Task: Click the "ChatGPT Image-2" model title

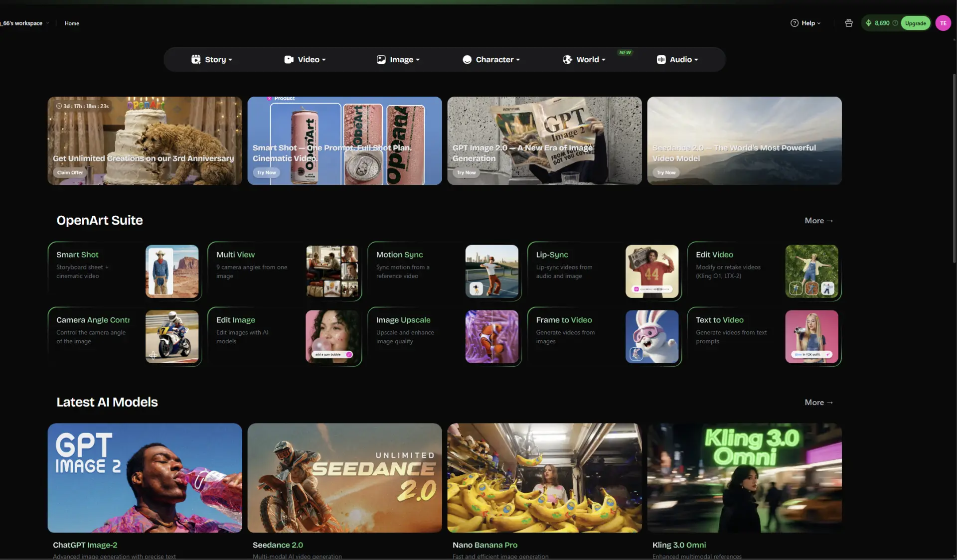Action: (85, 545)
